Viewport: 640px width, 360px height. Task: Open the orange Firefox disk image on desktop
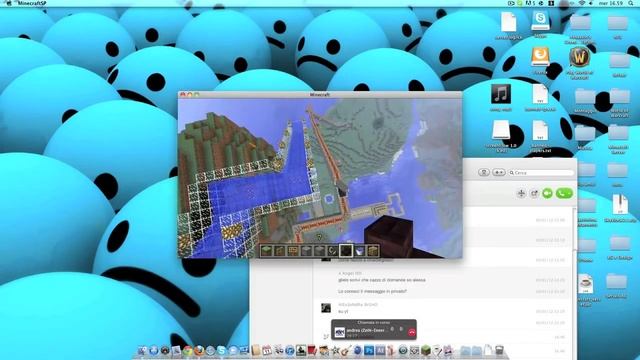coord(540,57)
